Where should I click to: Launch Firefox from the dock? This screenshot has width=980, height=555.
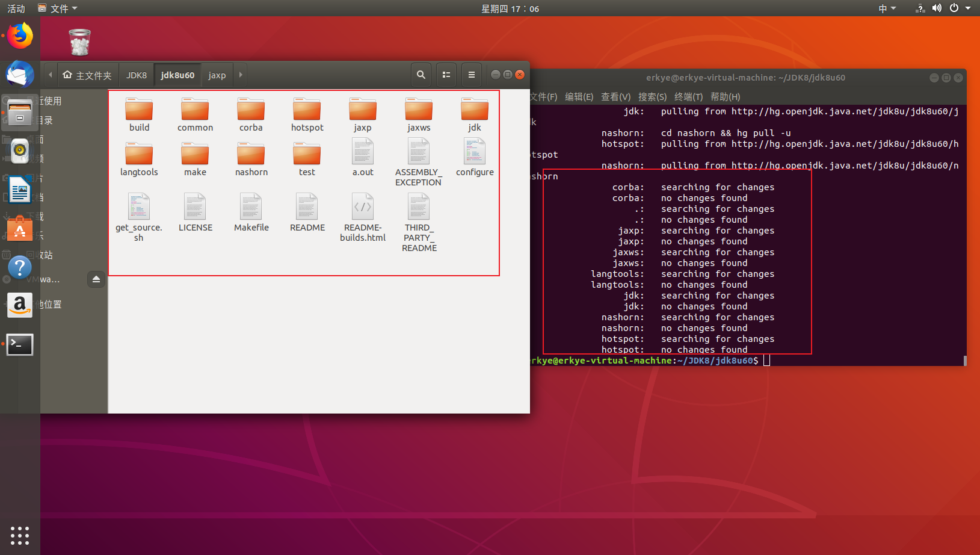click(20, 36)
